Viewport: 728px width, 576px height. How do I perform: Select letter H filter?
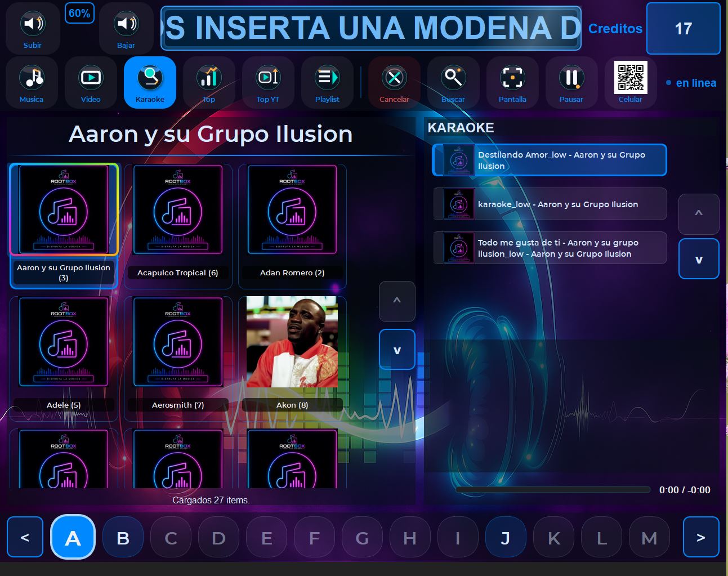point(410,538)
